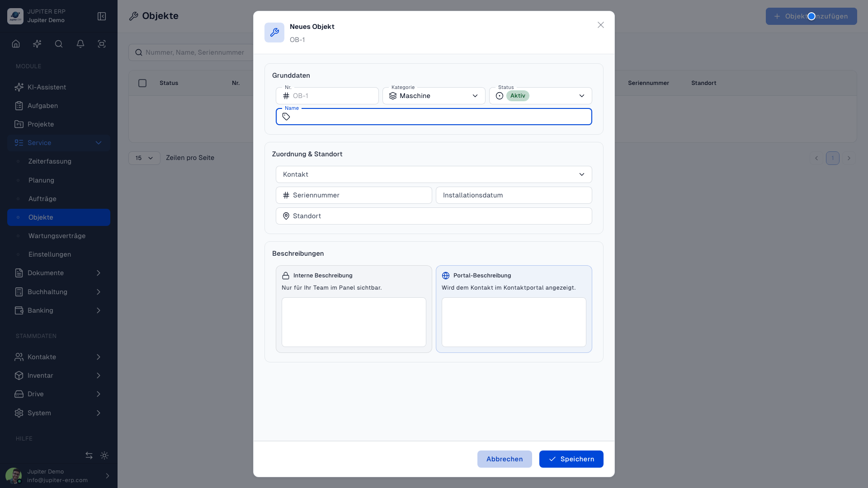Toggle the light/dark theme sun icon

coord(104,455)
